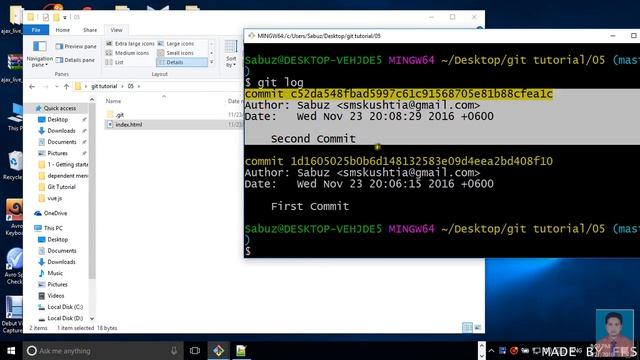
Task: Go back in Explorer history
Action: [x=32, y=86]
